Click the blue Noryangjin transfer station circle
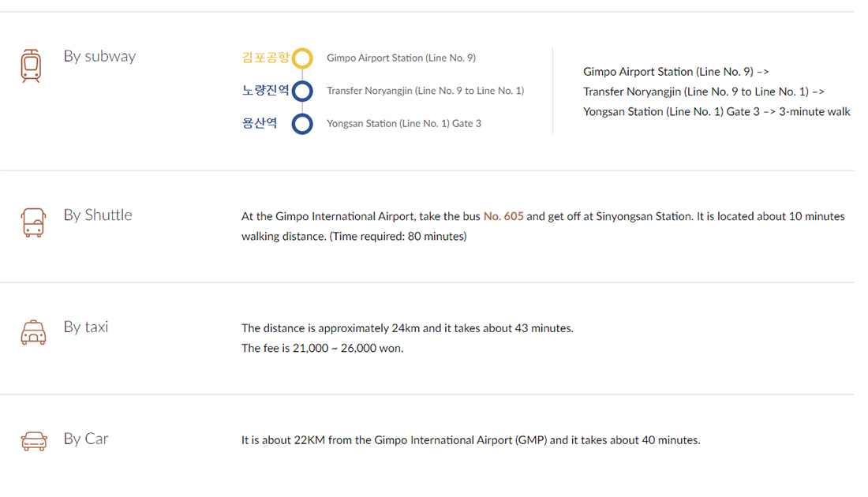 pos(302,92)
